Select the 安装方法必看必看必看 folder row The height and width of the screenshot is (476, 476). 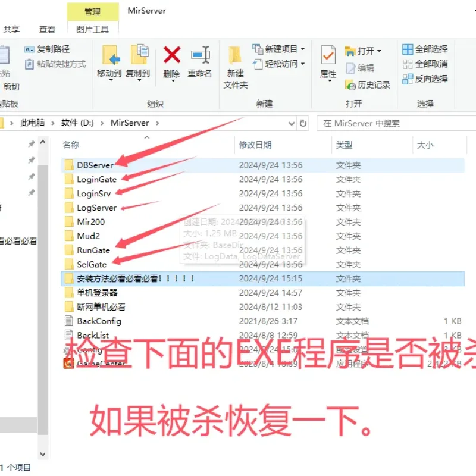point(262,278)
